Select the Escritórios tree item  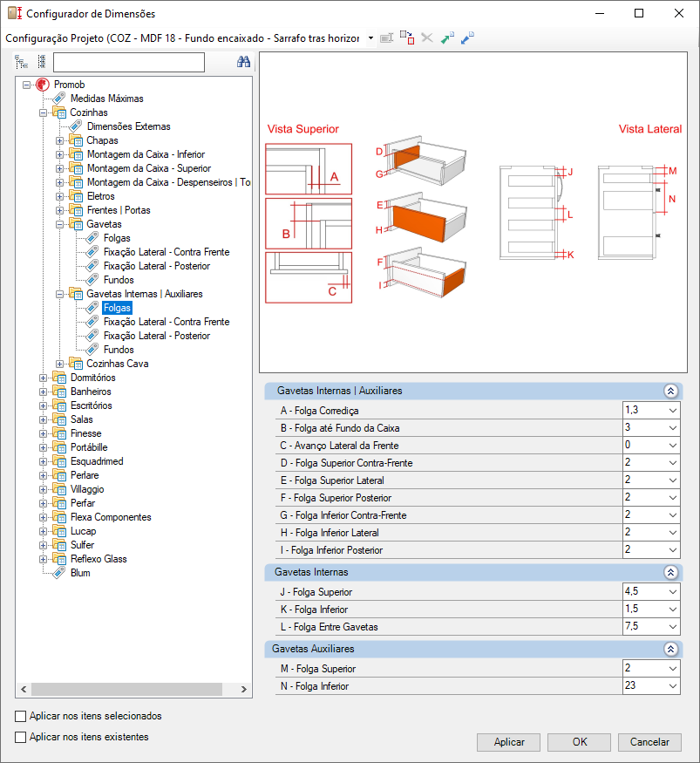coord(91,405)
